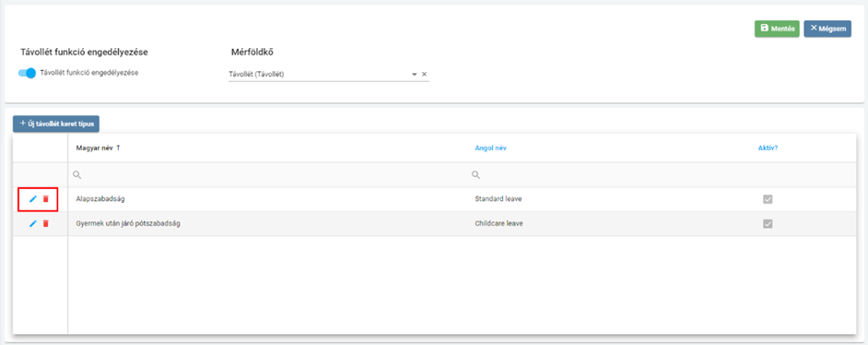Image resolution: width=868 pixels, height=345 pixels.
Task: Clear the Mérföldkő selection with the X icon
Action: [424, 74]
